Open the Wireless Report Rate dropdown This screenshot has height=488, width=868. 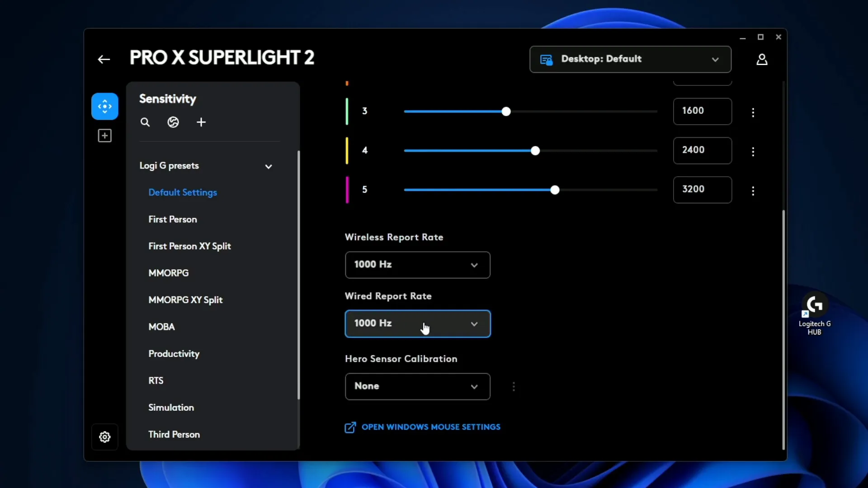[x=417, y=265]
